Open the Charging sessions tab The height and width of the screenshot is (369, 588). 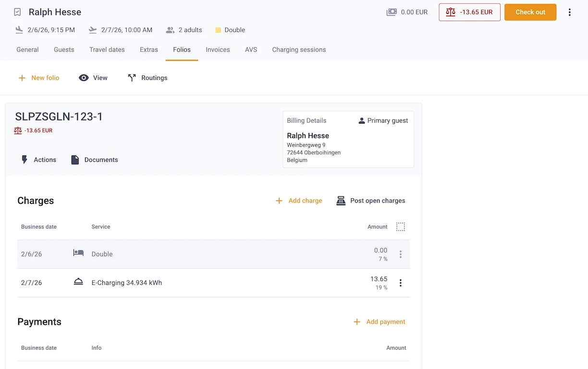pos(299,49)
